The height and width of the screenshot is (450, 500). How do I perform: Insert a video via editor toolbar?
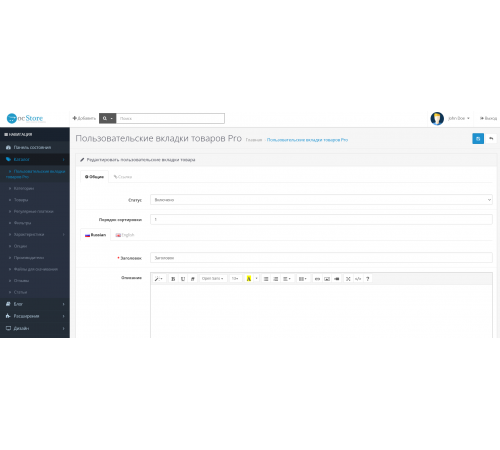(337, 279)
